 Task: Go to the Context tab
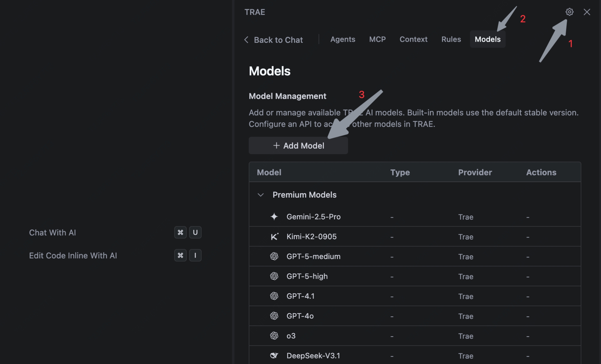[413, 39]
